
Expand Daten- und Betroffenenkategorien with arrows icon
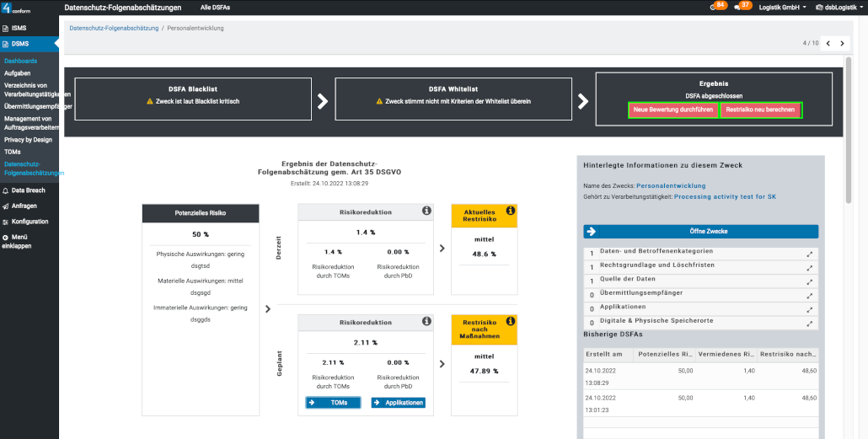(x=810, y=254)
